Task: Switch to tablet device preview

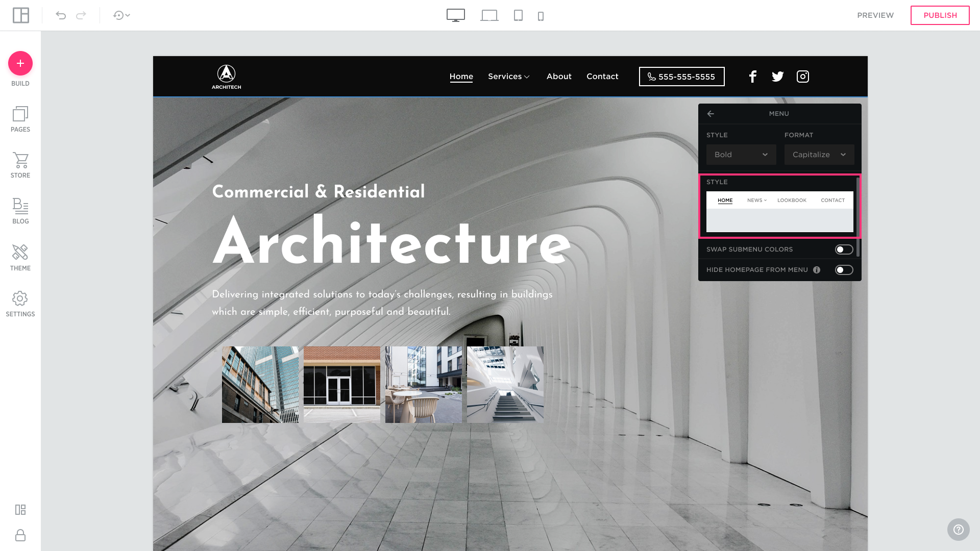Action: tap(518, 15)
